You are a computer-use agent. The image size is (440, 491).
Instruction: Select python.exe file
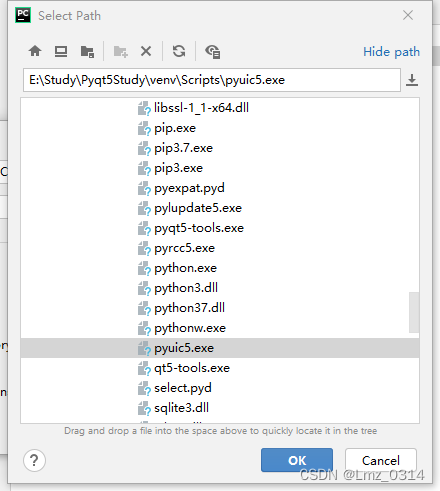(185, 268)
